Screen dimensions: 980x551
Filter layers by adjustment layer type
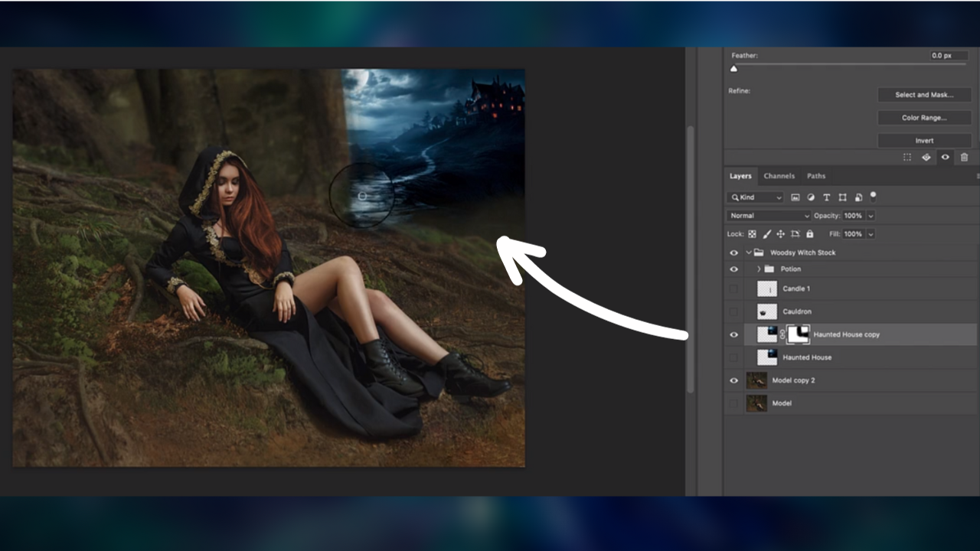812,197
